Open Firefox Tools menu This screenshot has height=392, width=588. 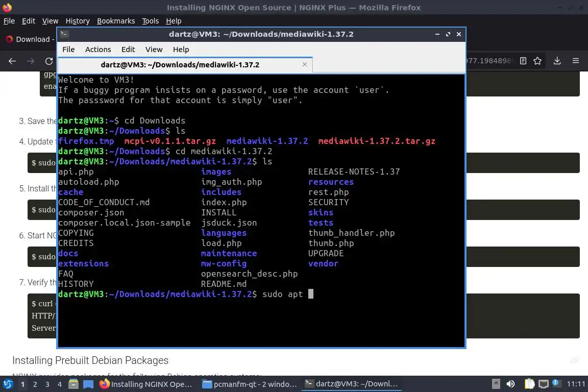[x=151, y=21]
